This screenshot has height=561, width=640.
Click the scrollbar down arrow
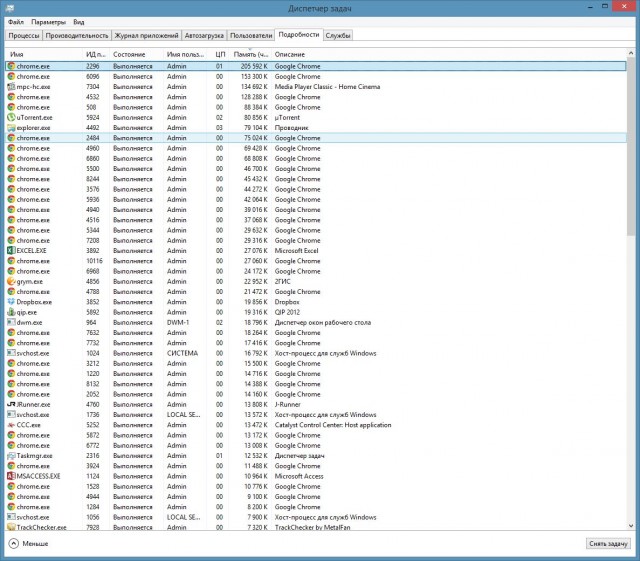coord(631,526)
